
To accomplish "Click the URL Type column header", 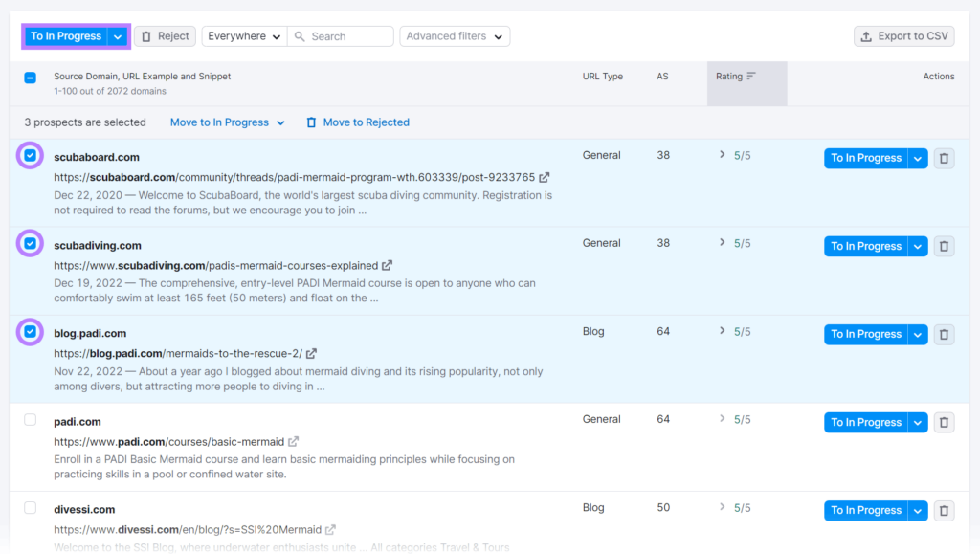I will pos(603,77).
